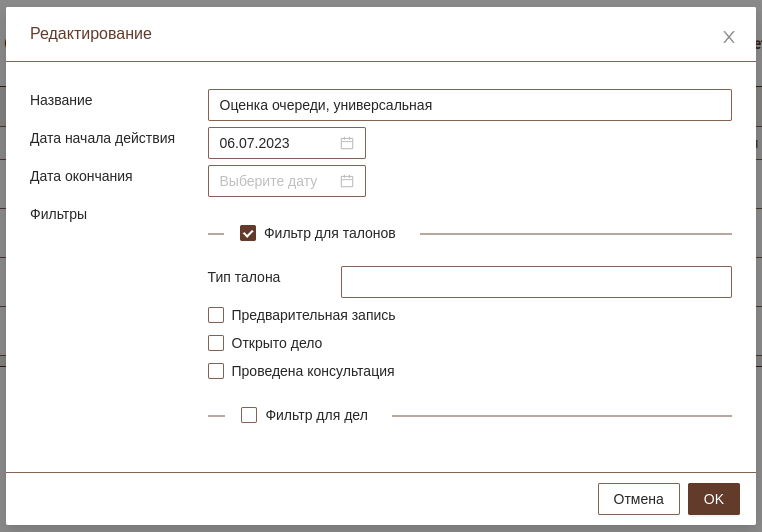Viewport: 762px width, 532px height.
Task: Open the Тип талона selection box
Action: point(535,282)
